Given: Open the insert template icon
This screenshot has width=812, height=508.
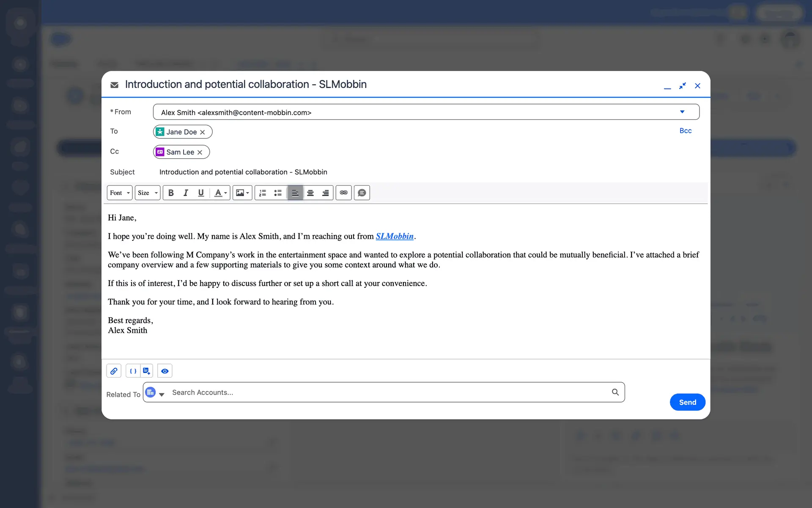Looking at the screenshot, I should pyautogui.click(x=146, y=371).
